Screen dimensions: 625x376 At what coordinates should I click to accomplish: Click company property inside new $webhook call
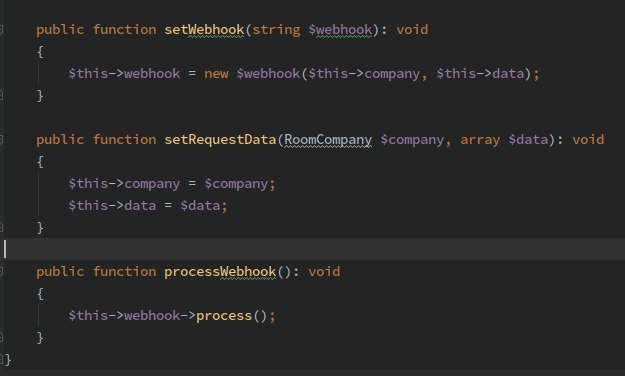click(x=392, y=74)
